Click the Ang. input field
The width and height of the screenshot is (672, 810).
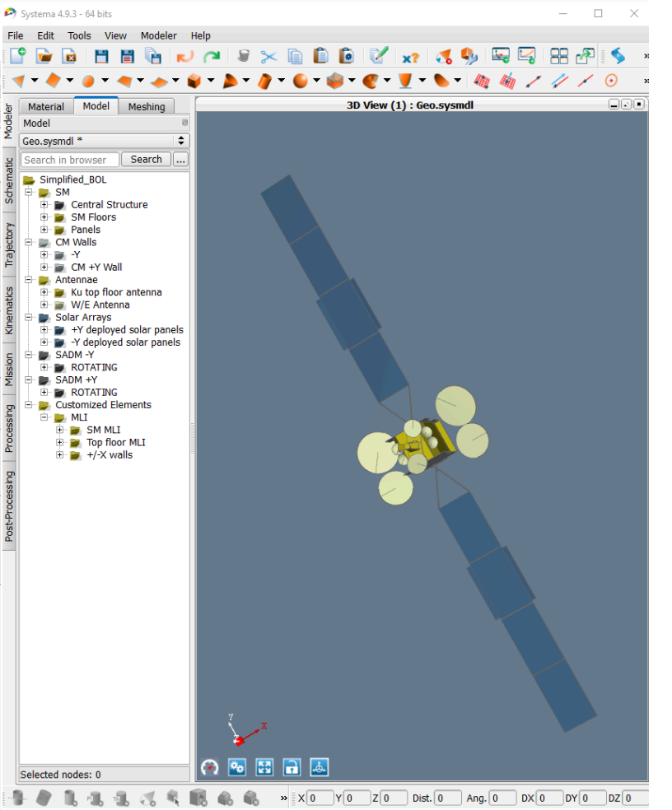(502, 798)
